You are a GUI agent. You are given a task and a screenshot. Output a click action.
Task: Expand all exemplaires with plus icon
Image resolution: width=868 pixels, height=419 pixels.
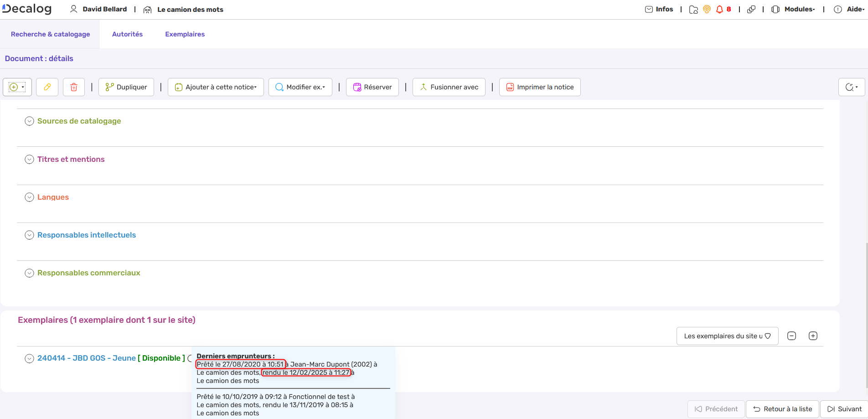[813, 336]
